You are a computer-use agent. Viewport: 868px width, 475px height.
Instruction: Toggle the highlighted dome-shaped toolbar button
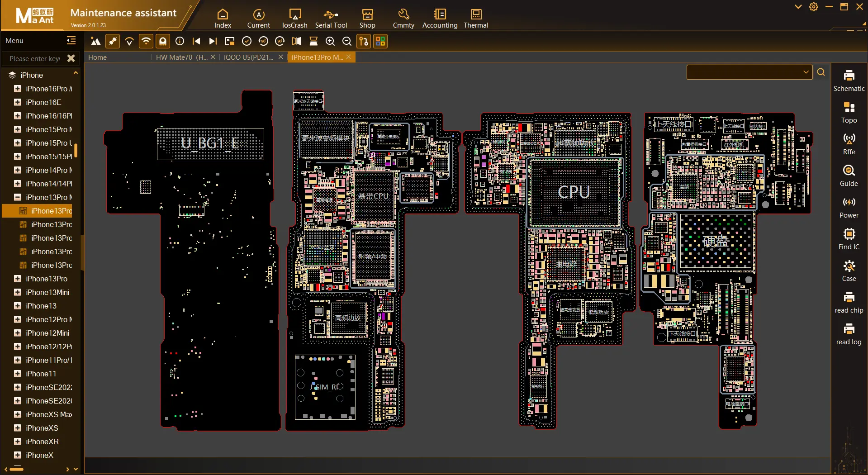coord(163,42)
